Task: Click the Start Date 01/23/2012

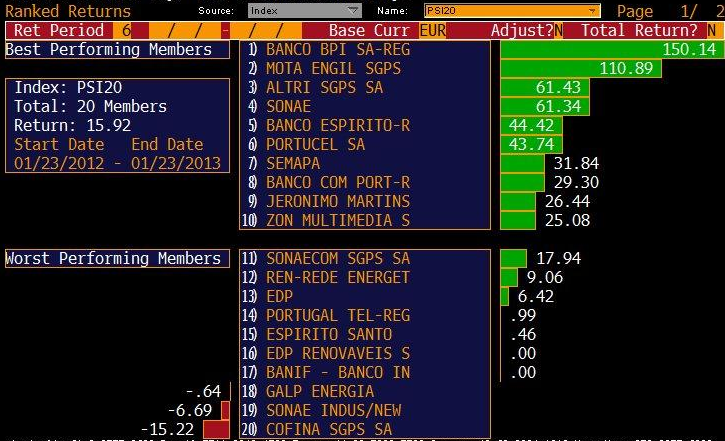Action: click(x=59, y=163)
